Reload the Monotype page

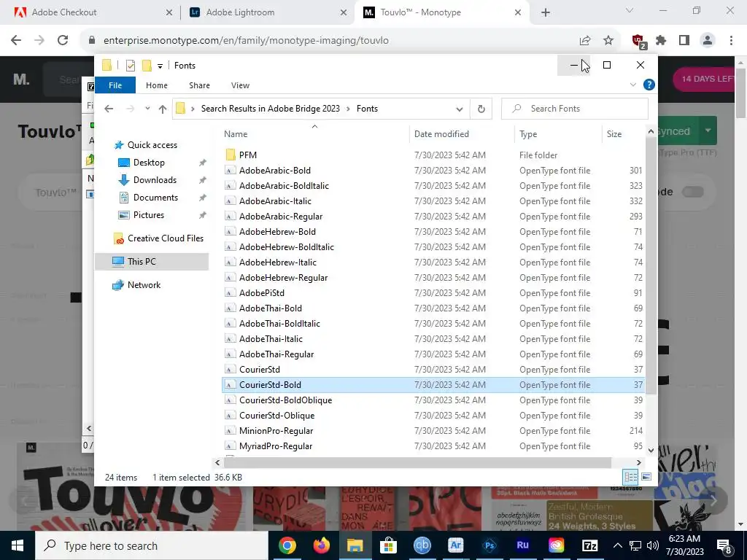point(63,41)
